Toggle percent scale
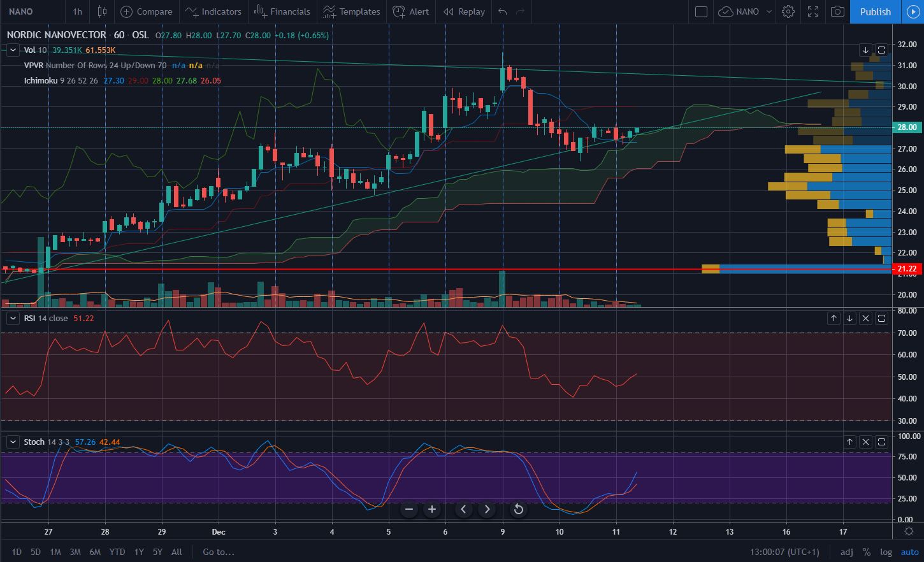The height and width of the screenshot is (562, 924). [867, 552]
